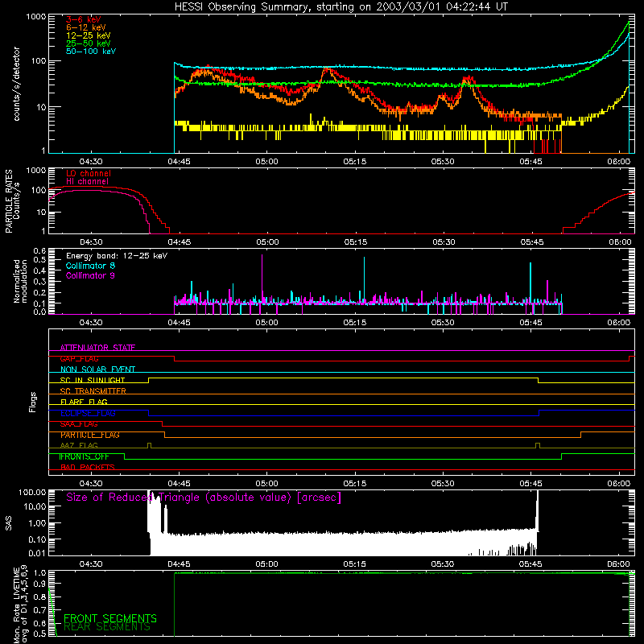The height and width of the screenshot is (644, 644).
Task: Click the 05:45 tick under the Flags plot
Action: (530, 484)
